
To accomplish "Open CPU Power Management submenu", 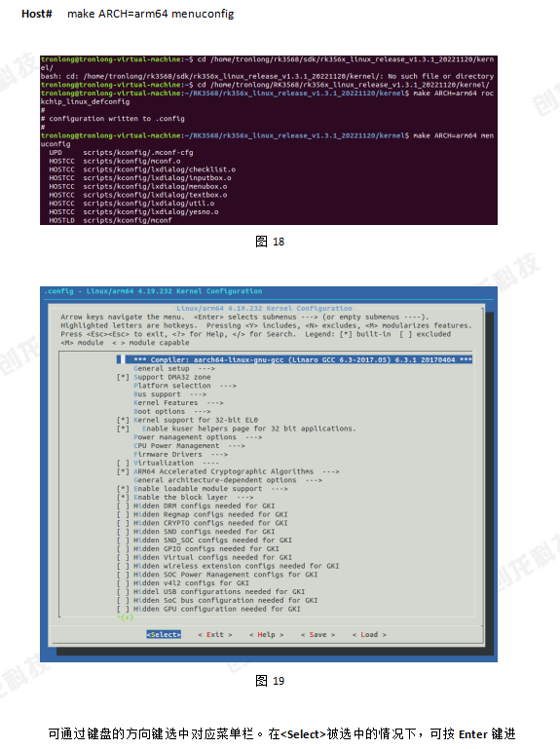I will [189, 446].
